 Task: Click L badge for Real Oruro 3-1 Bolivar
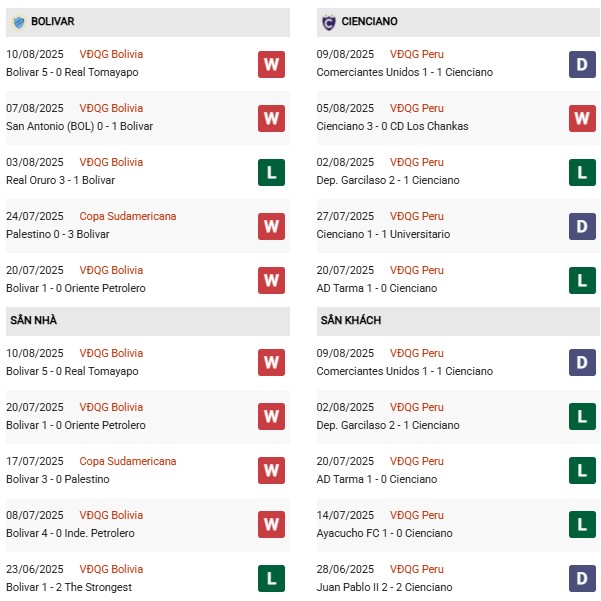pyautogui.click(x=271, y=172)
